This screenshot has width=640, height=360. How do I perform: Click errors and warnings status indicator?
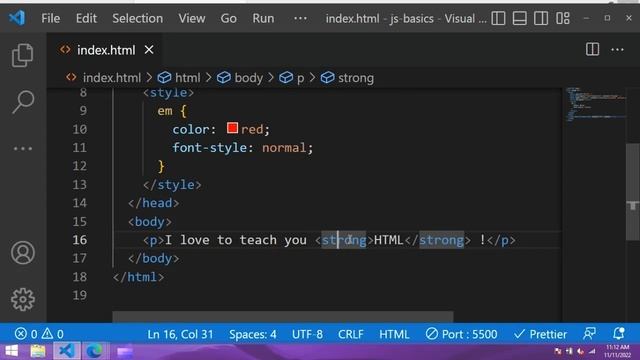(39, 334)
